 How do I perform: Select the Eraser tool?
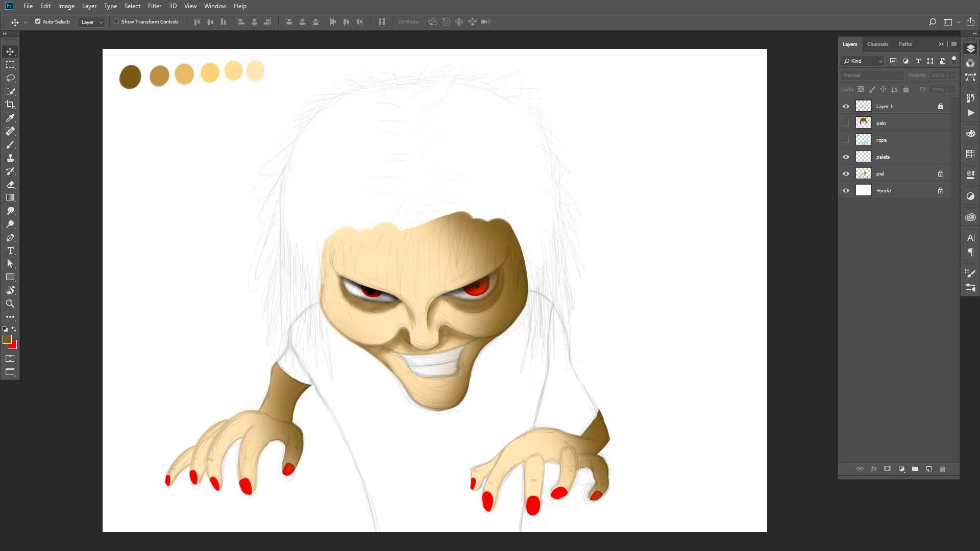click(x=10, y=184)
